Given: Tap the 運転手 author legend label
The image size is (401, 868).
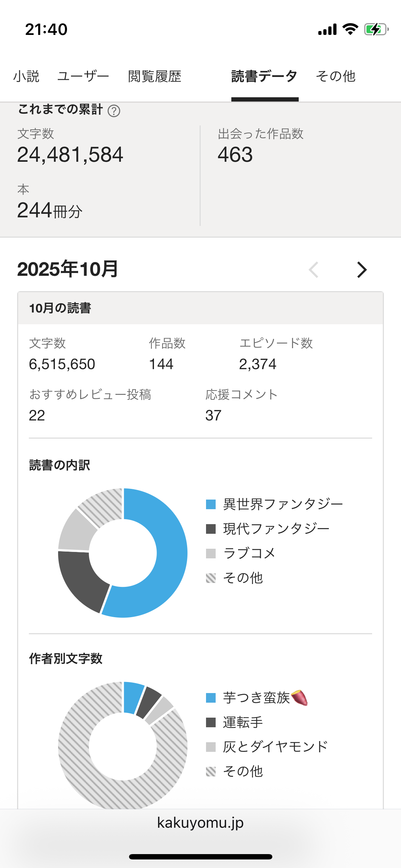Looking at the screenshot, I should [243, 723].
